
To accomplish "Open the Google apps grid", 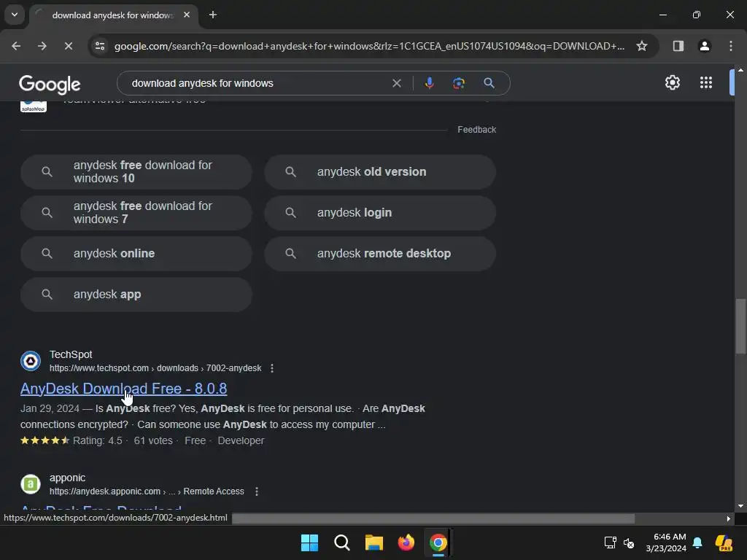I will click(706, 83).
